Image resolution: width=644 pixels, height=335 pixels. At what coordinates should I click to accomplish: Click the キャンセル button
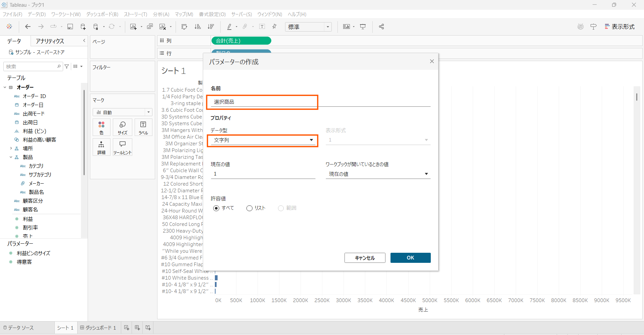(x=365, y=258)
